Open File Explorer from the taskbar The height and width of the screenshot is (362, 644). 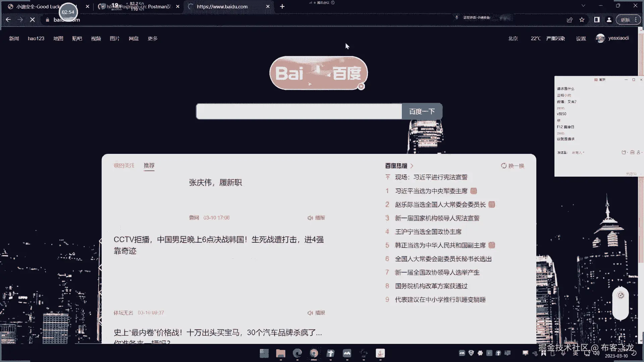280,353
